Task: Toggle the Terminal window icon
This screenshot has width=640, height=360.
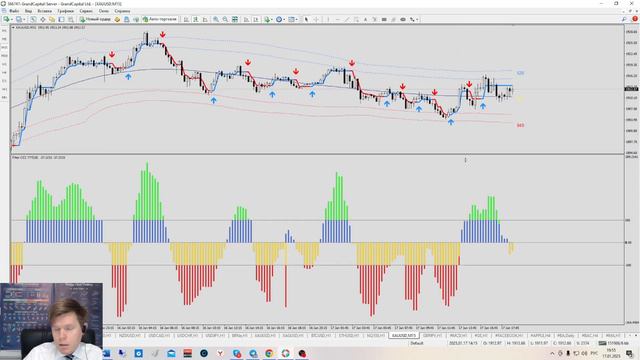Action: pyautogui.click(x=61, y=19)
